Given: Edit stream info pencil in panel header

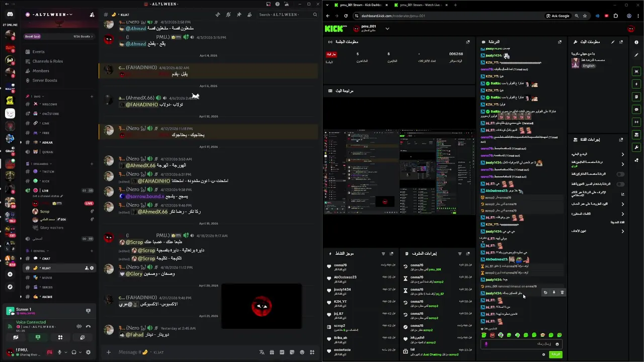Looking at the screenshot, I should (x=613, y=42).
